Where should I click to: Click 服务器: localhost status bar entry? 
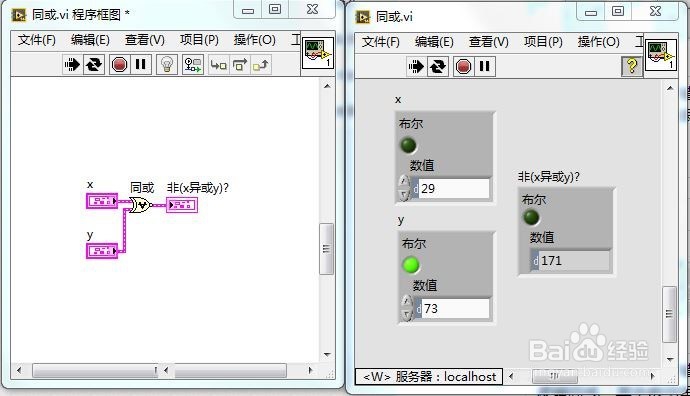(429, 377)
